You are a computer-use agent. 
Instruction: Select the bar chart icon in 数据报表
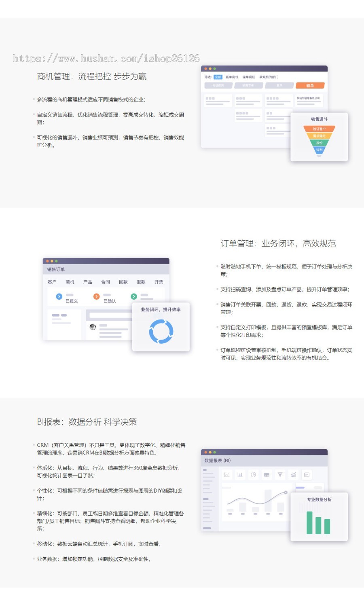pyautogui.click(x=240, y=475)
